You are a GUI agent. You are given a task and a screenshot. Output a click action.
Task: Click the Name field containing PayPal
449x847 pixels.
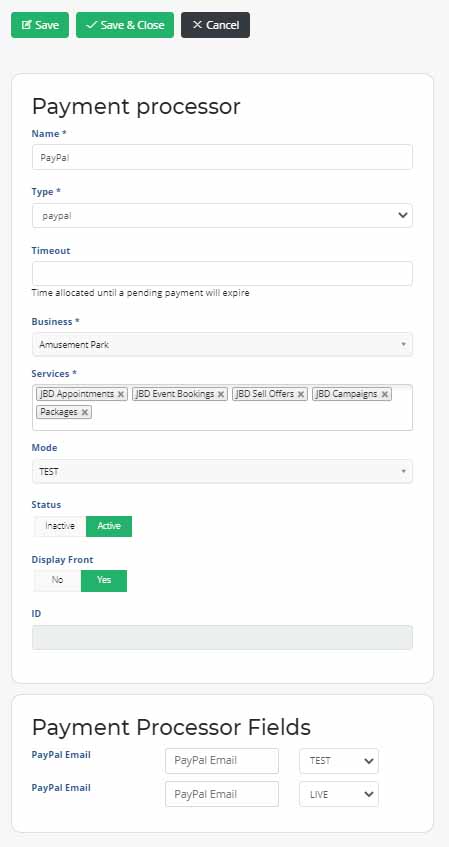coord(222,157)
